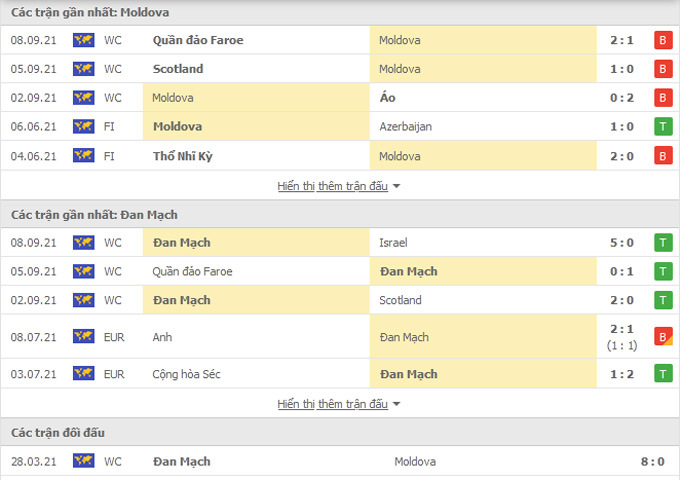Expand more Moldova matches via Hiển thị thêm trận đấu
Image resolution: width=680 pixels, height=480 pixels.
tap(333, 186)
